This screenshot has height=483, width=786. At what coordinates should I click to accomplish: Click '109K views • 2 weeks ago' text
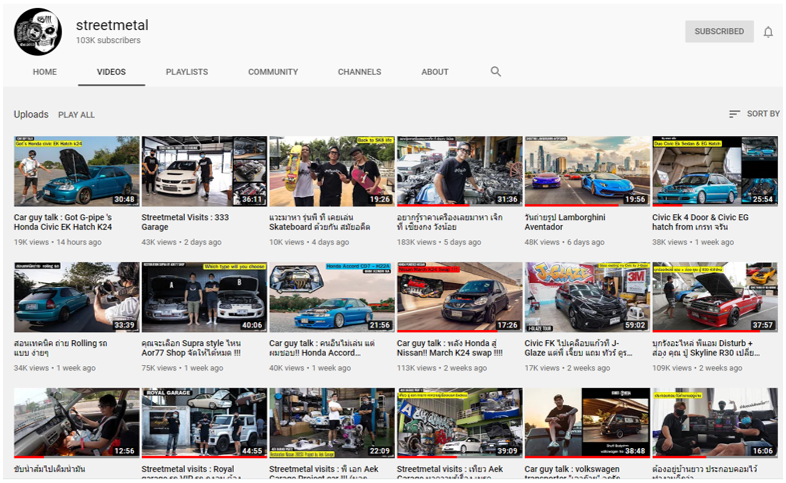coord(697,368)
